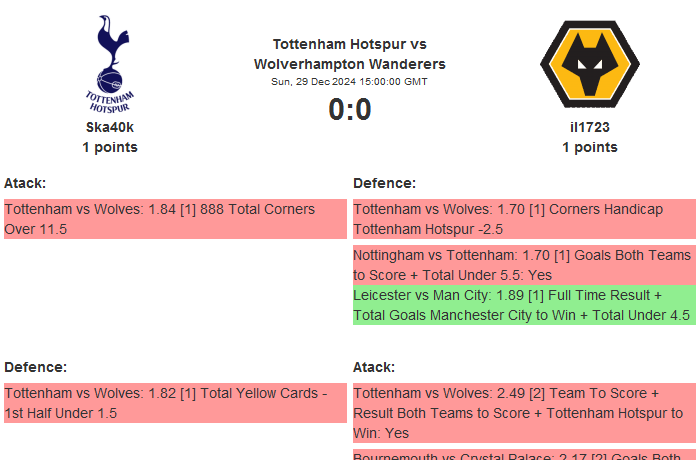
Task: Select the Bournemouth vs Crystal Palace bet
Action: coord(524,455)
